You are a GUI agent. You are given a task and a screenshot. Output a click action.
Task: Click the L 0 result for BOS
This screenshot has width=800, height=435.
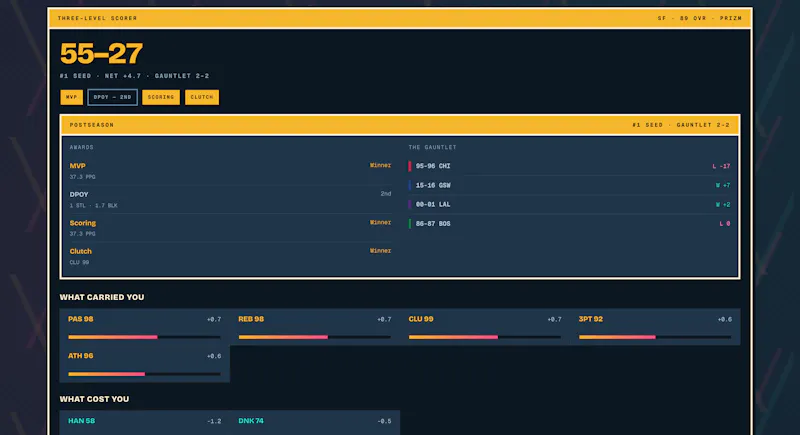click(724, 224)
